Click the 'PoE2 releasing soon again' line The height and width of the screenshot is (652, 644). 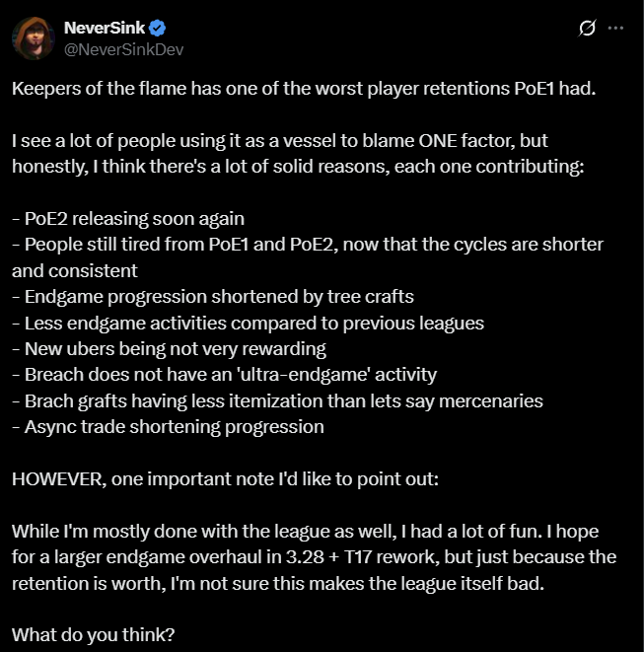click(x=128, y=218)
